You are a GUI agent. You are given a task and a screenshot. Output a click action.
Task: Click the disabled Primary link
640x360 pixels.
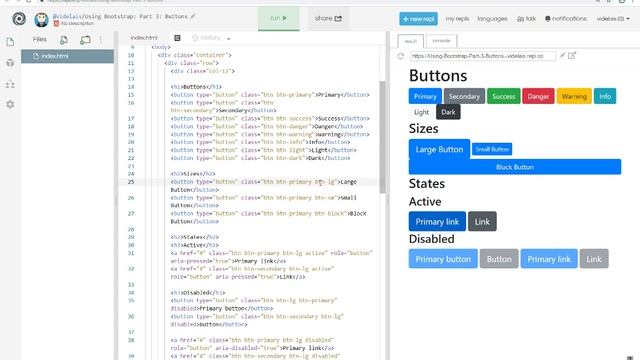549,259
